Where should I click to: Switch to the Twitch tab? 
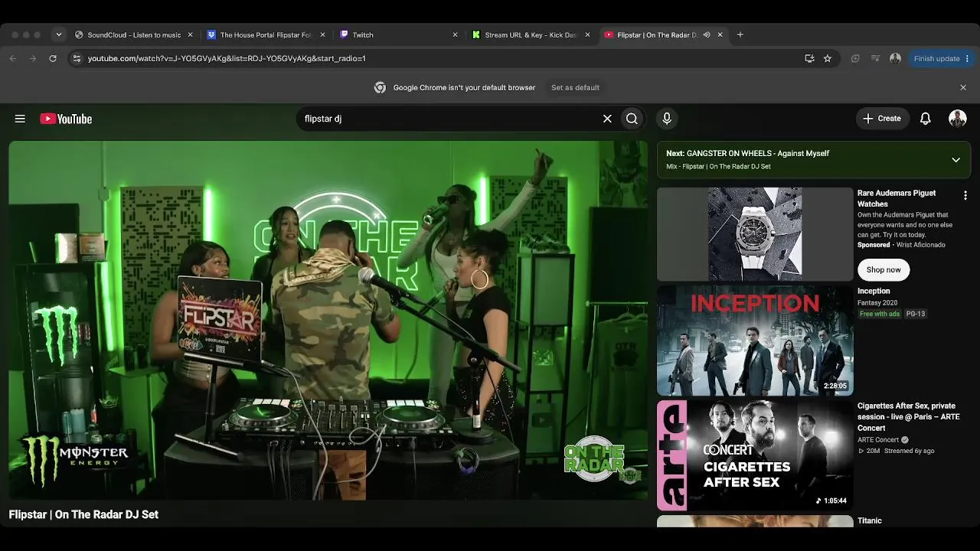(398, 34)
